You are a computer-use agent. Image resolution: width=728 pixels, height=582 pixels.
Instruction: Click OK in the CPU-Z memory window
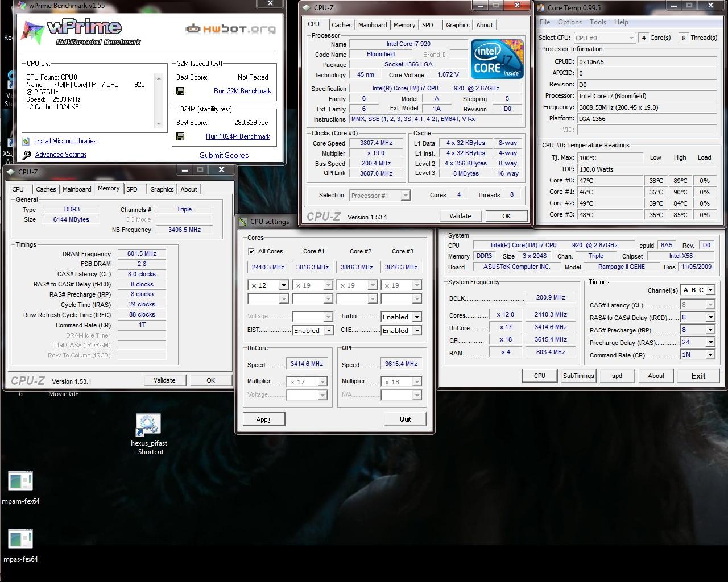click(210, 380)
